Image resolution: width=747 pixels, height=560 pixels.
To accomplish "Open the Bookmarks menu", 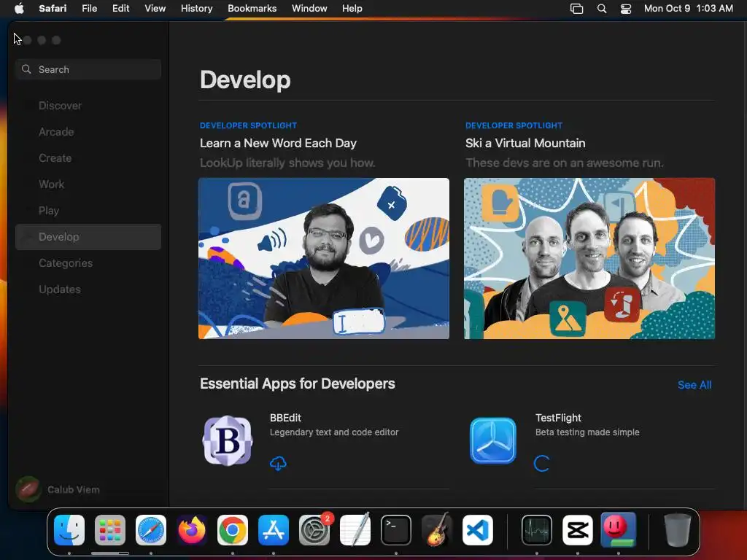I will tap(252, 8).
